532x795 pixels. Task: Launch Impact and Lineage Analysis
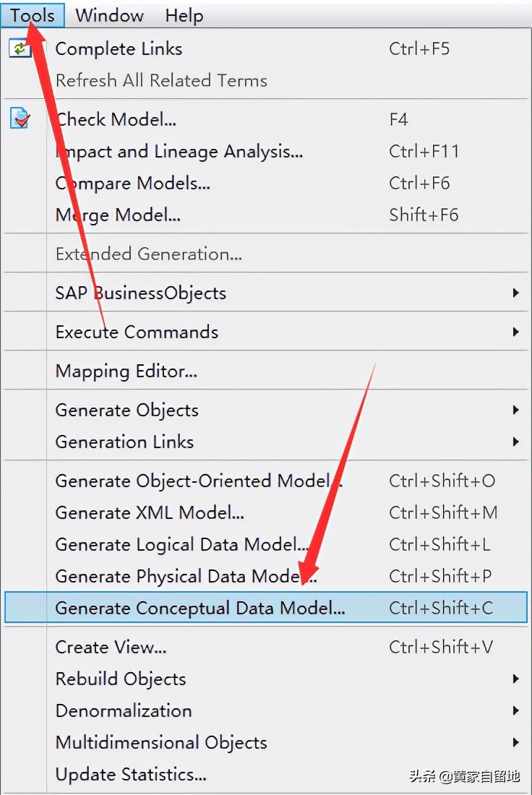178,151
